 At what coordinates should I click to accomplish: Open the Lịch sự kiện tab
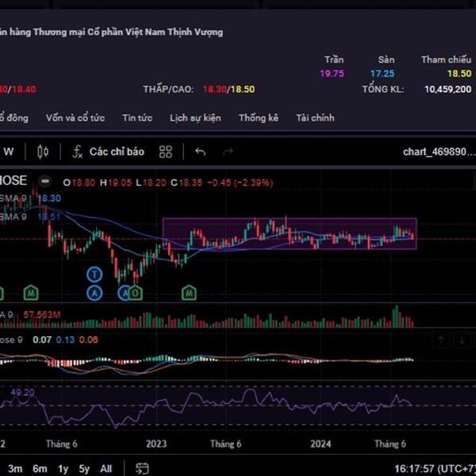pos(195,117)
